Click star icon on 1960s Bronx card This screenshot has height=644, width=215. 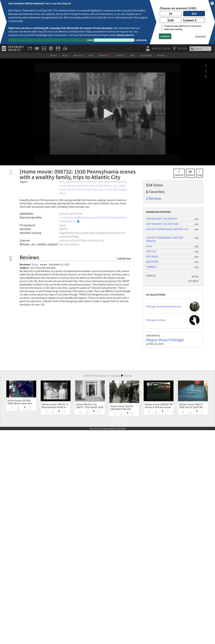click(24, 407)
